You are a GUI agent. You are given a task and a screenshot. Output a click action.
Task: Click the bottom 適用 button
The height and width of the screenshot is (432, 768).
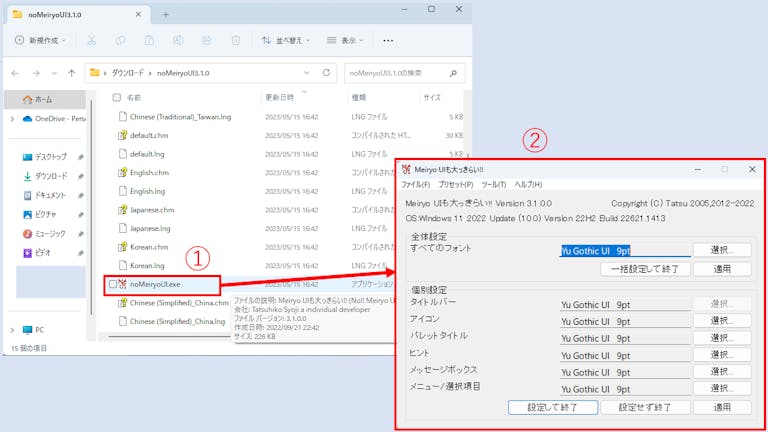point(722,407)
